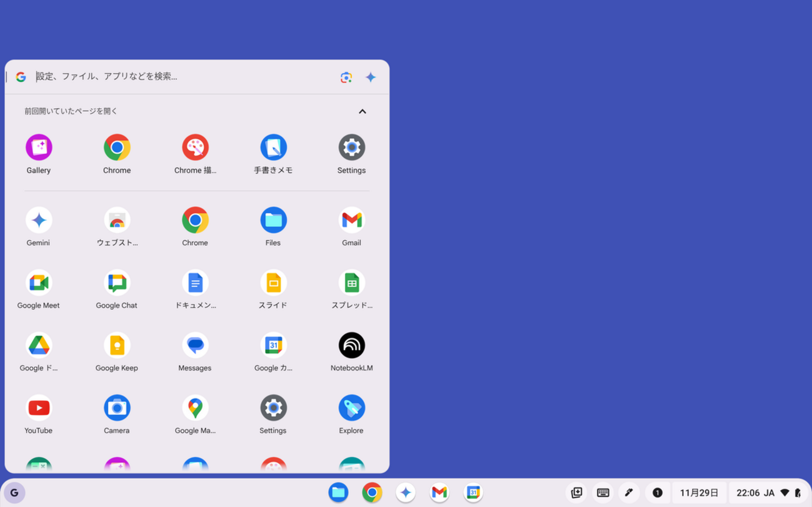
Task: Open Google Calendar from the shelf
Action: [x=473, y=493]
